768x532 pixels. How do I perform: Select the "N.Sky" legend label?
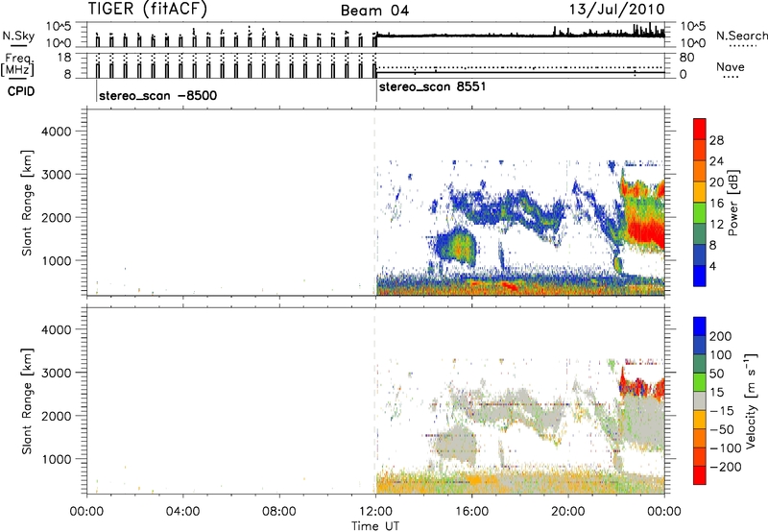18,36
